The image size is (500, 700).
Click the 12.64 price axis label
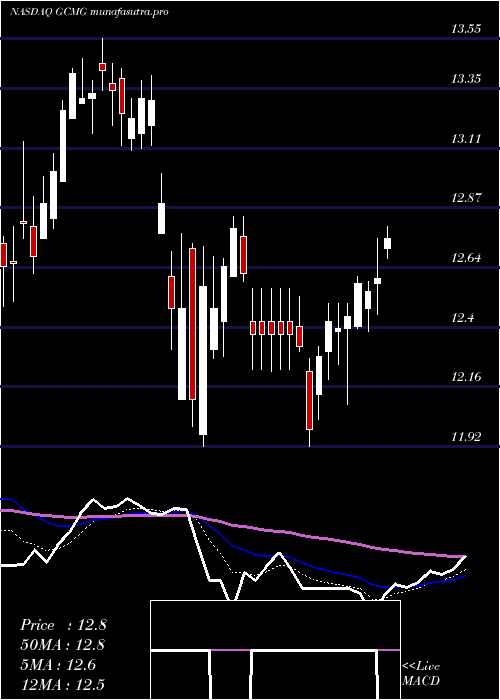coord(466,258)
